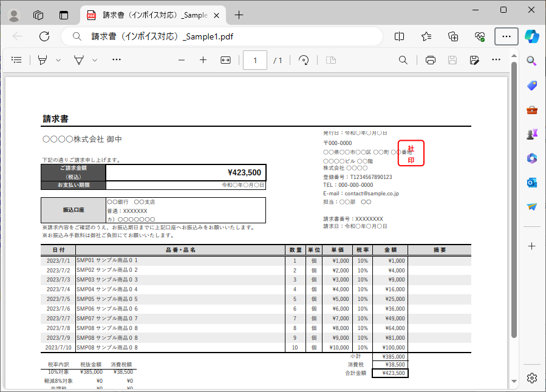Click the page number input field
The height and width of the screenshot is (392, 546).
click(x=255, y=60)
